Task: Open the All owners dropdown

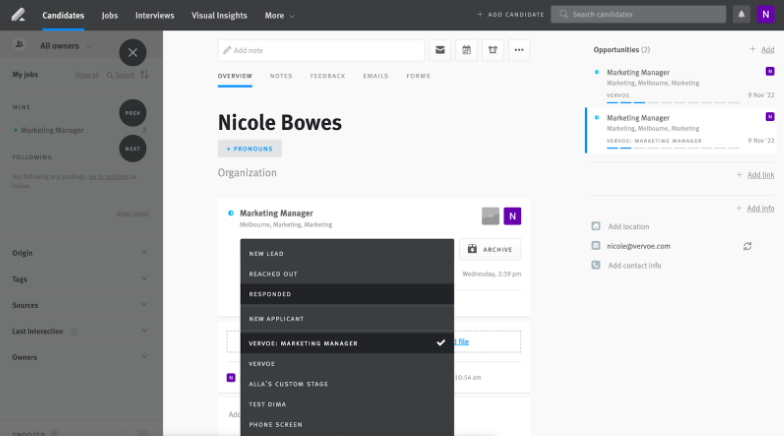Action: pyautogui.click(x=66, y=46)
